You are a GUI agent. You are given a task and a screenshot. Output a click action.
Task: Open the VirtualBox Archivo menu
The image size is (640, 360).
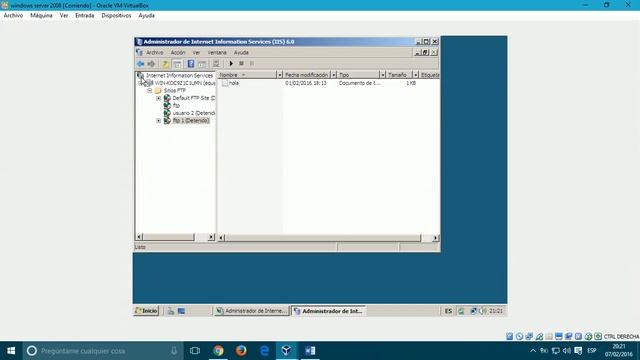[13, 16]
